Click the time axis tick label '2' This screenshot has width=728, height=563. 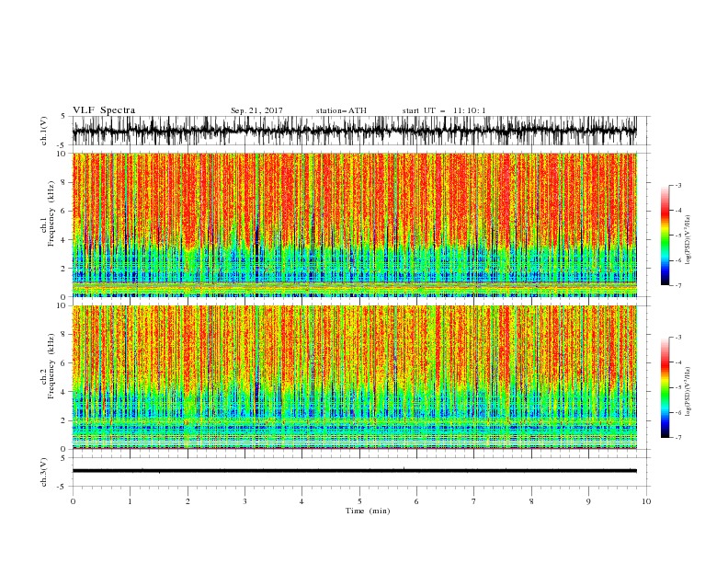(188, 501)
